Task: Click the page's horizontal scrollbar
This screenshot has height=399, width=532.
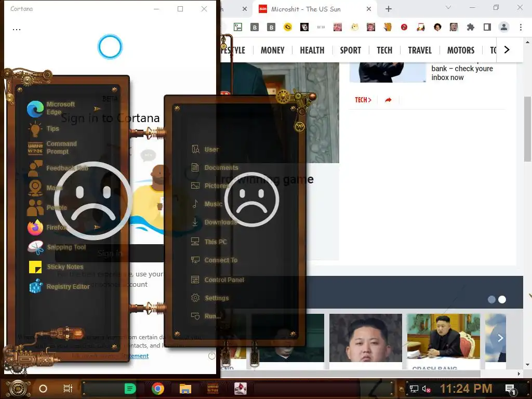Action: (351, 374)
